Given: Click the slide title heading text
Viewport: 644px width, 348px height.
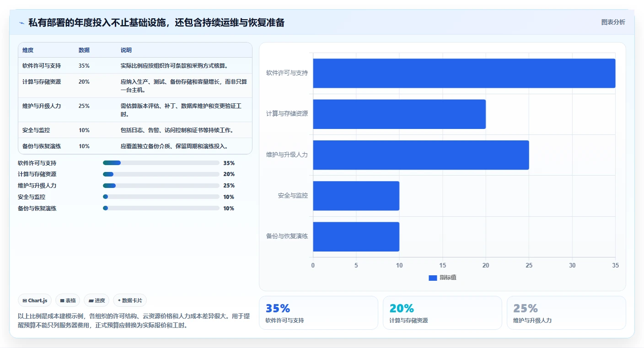Looking at the screenshot, I should [156, 22].
